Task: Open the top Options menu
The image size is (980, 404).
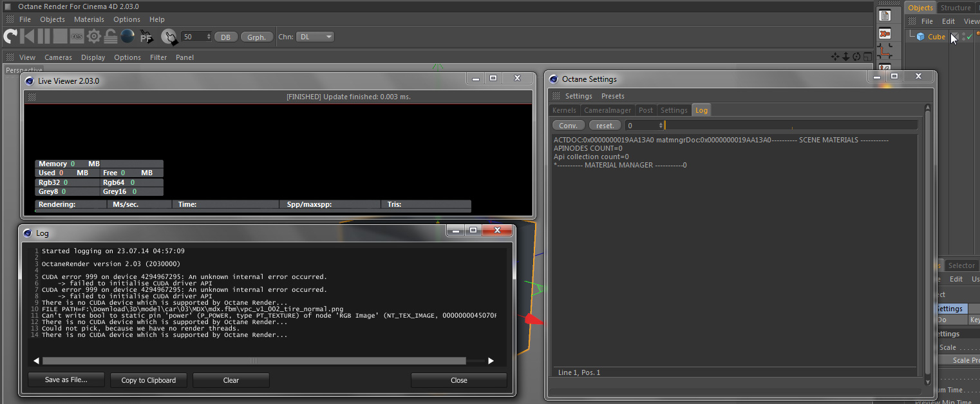Action: click(127, 19)
